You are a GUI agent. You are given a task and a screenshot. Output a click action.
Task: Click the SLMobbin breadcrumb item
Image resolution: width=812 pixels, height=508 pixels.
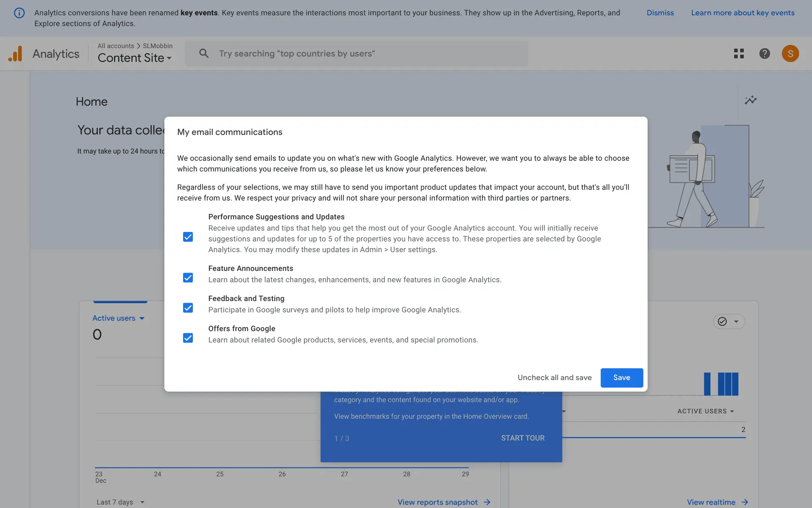157,46
